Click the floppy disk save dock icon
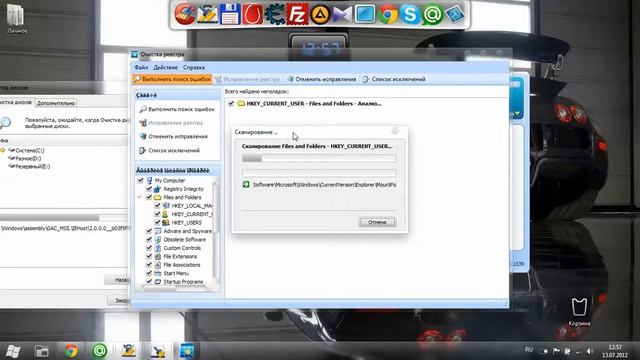Image resolution: width=640 pixels, height=360 pixels. (230, 14)
